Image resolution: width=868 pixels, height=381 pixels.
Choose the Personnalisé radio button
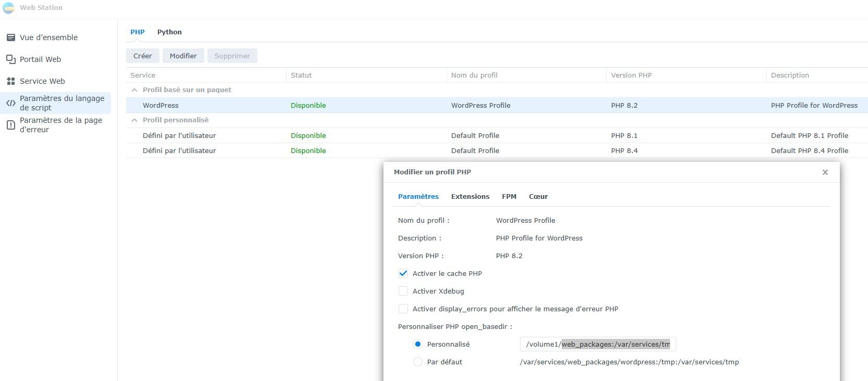(x=418, y=345)
